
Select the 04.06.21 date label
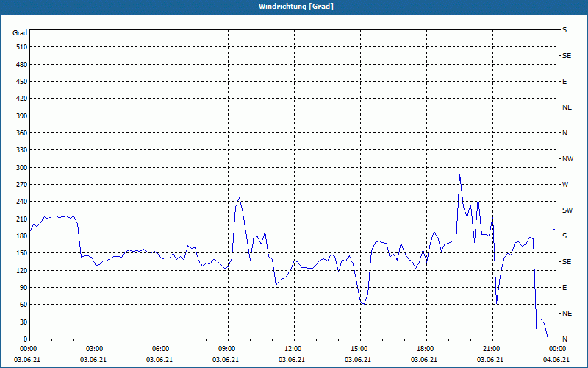pos(556,360)
